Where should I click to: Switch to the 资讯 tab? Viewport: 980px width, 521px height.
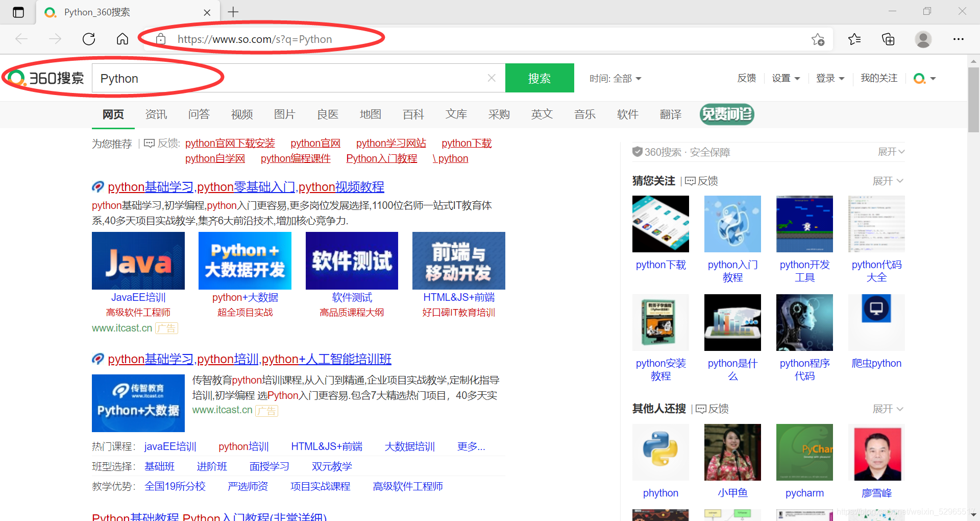pos(156,114)
